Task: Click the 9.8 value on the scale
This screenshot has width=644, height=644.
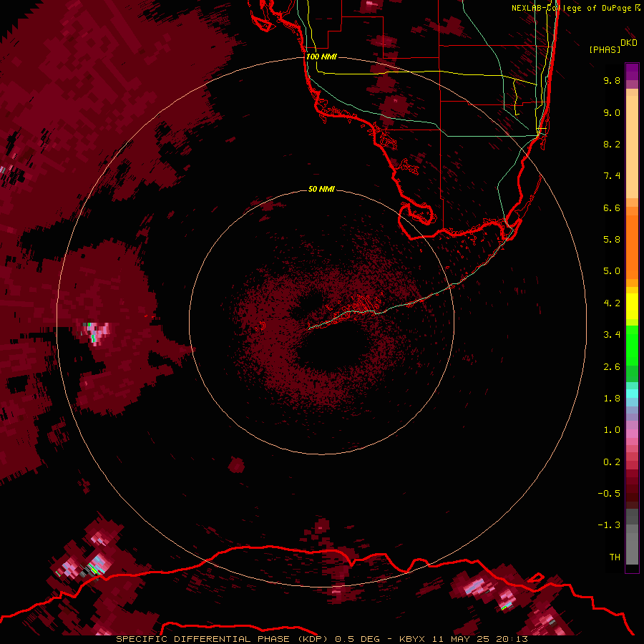Action: 612,80
